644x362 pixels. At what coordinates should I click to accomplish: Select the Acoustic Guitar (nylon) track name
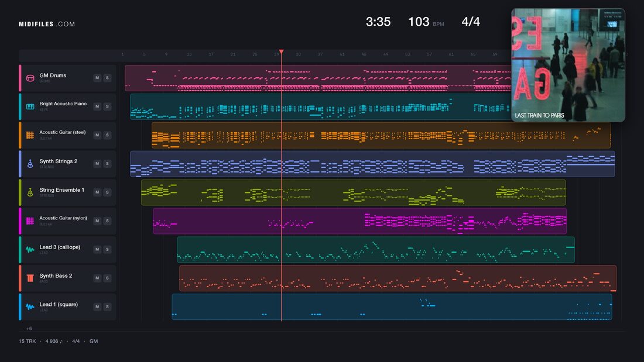click(x=63, y=218)
